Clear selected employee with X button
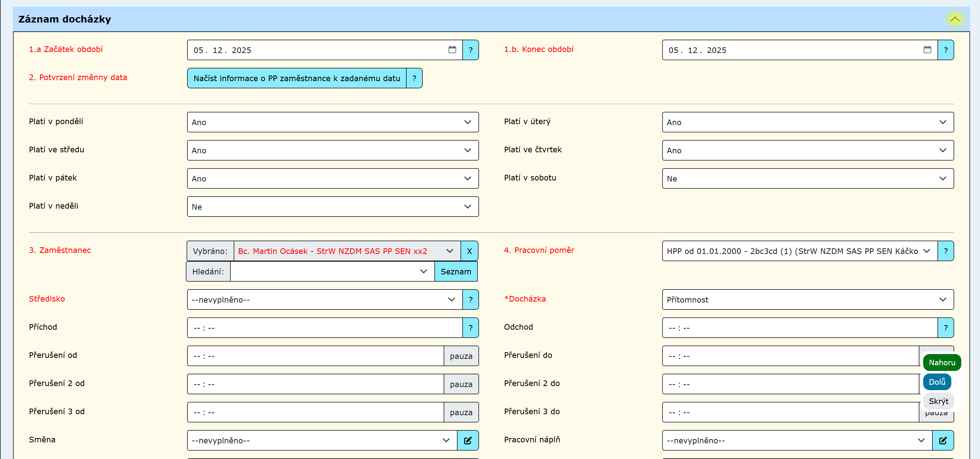Viewport: 980px width, 459px height. tap(469, 251)
